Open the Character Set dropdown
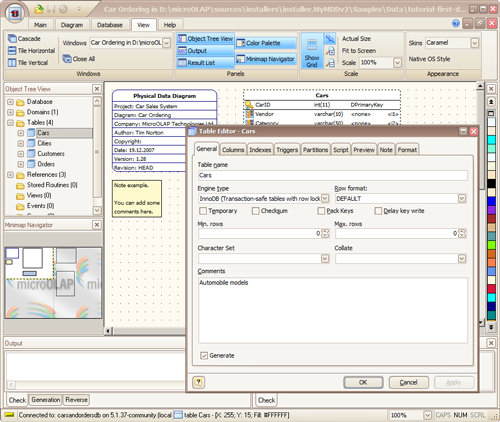Image resolution: width=500 pixels, height=422 pixels. 325,259
